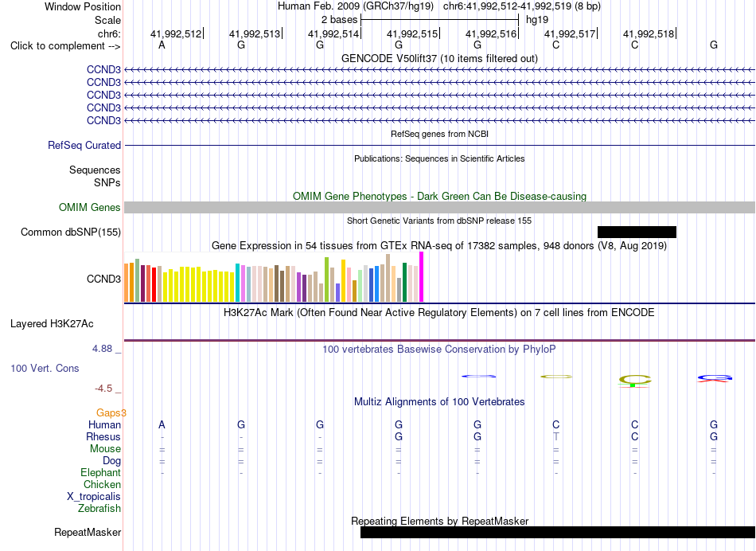The height and width of the screenshot is (551, 756).
Task: Click the 'Human Feb. 2009 (GRCh37/hg19)' assembly text
Action: [x=356, y=6]
